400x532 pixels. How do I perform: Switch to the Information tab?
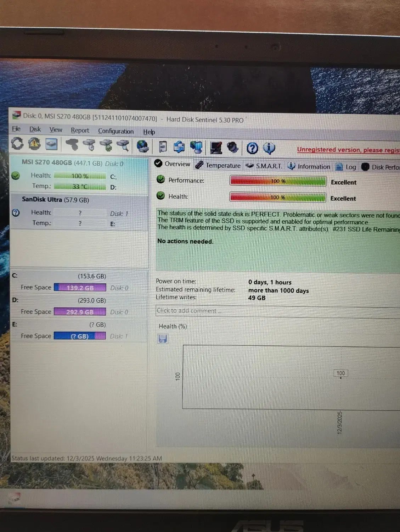[309, 166]
